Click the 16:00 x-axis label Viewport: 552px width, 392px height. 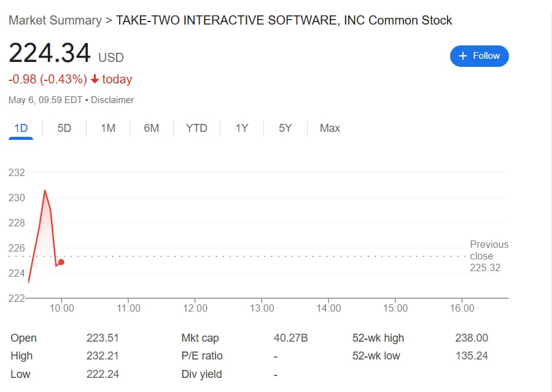(462, 309)
